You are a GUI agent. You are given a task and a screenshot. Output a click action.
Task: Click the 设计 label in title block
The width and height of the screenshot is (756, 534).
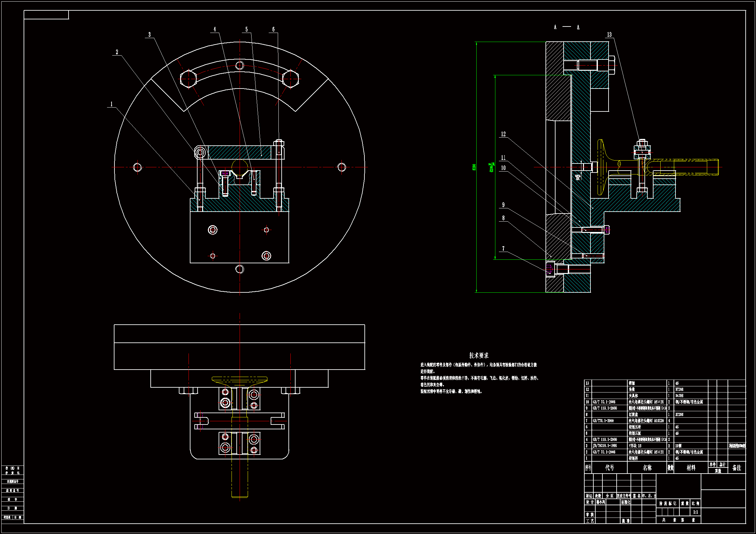click(589, 502)
